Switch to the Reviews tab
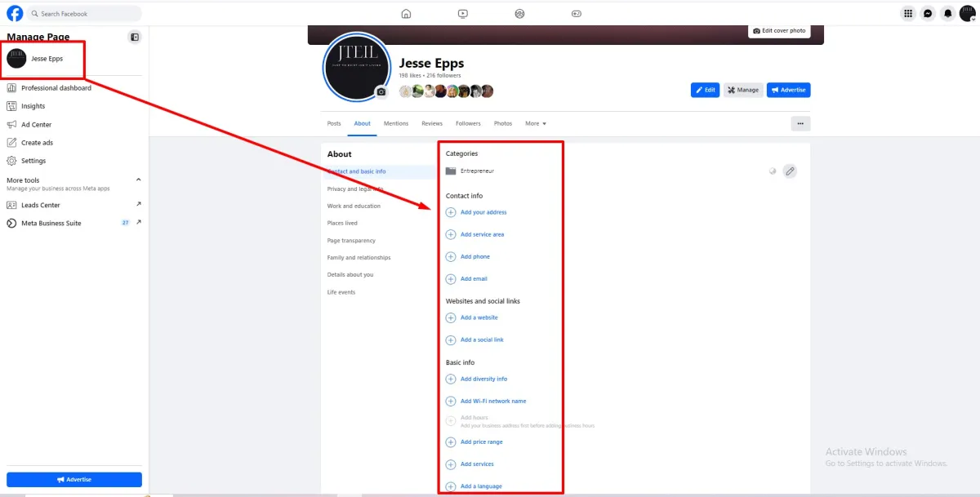 pyautogui.click(x=432, y=123)
